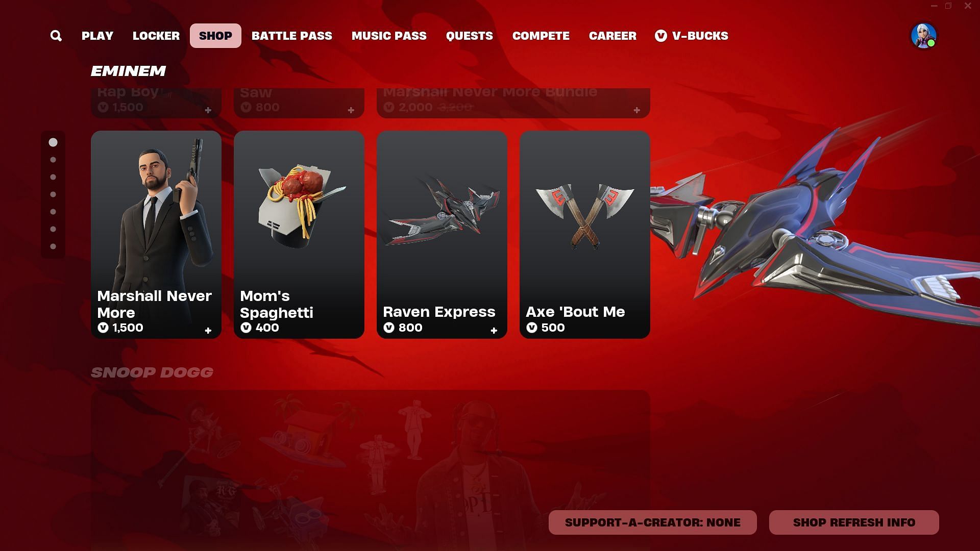The image size is (980, 551).
Task: Click the window restore icon
Action: pyautogui.click(x=948, y=6)
